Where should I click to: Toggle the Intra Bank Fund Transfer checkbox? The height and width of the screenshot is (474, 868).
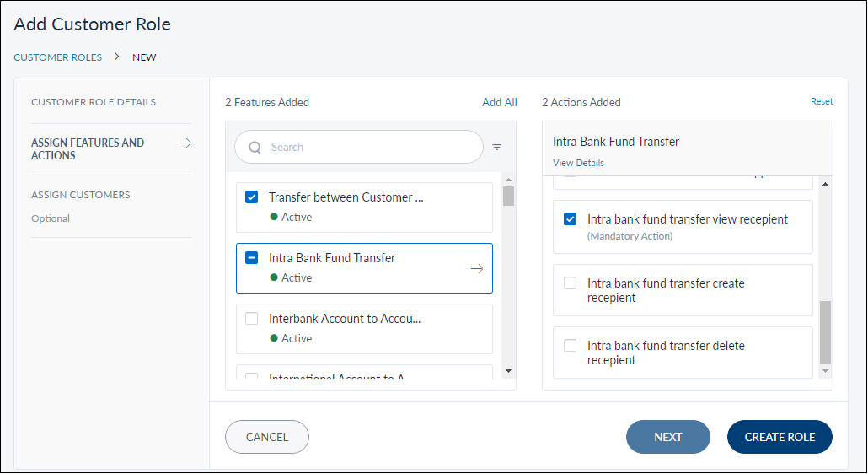coord(251,258)
